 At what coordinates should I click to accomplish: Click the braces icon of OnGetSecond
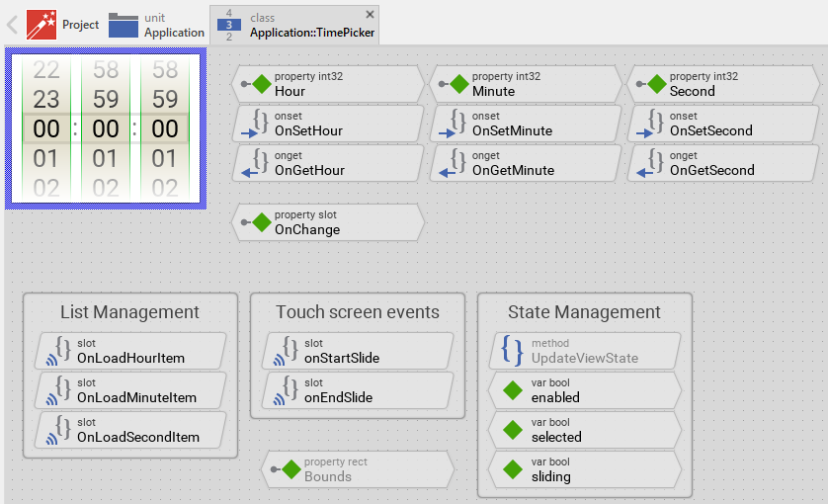coord(654,162)
